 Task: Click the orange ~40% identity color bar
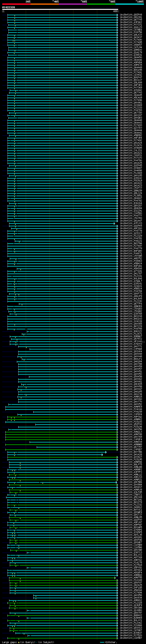click(x=45, y=4)
